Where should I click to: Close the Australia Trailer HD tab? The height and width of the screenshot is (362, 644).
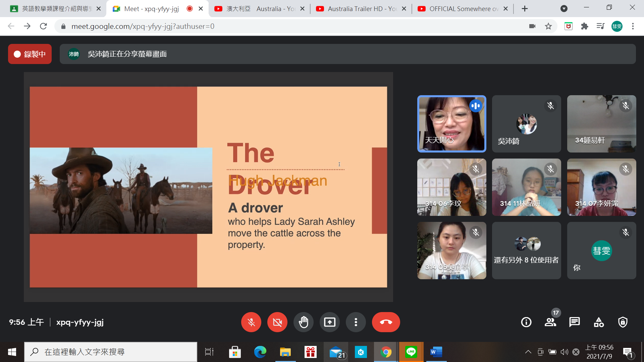(404, 9)
